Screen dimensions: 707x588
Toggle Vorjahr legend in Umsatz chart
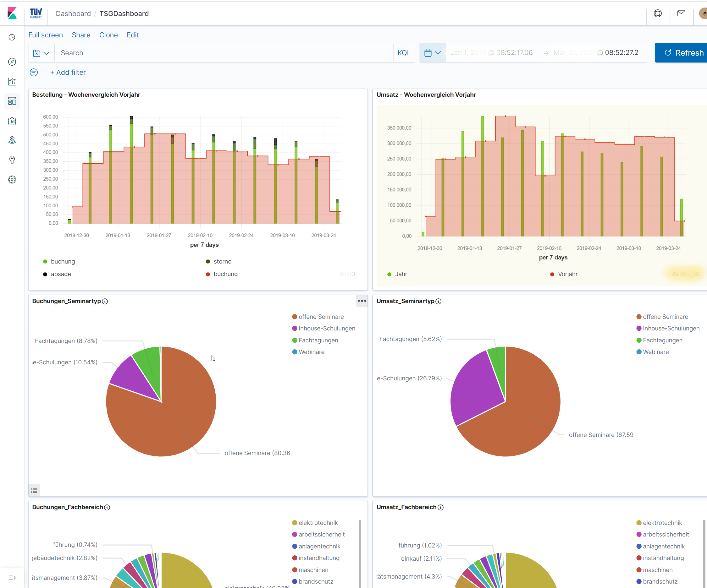[x=564, y=274]
